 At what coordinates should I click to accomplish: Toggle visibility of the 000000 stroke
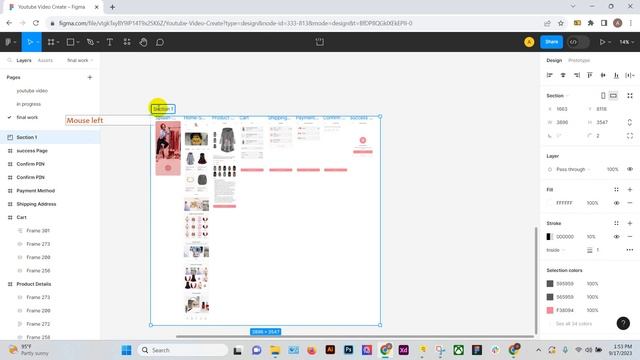point(616,237)
